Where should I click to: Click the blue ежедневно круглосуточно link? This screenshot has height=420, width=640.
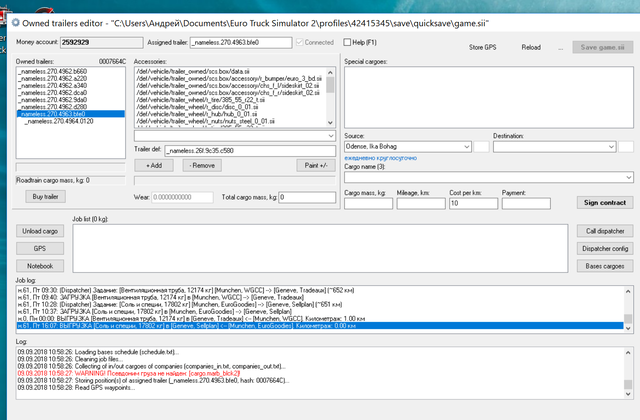point(380,158)
